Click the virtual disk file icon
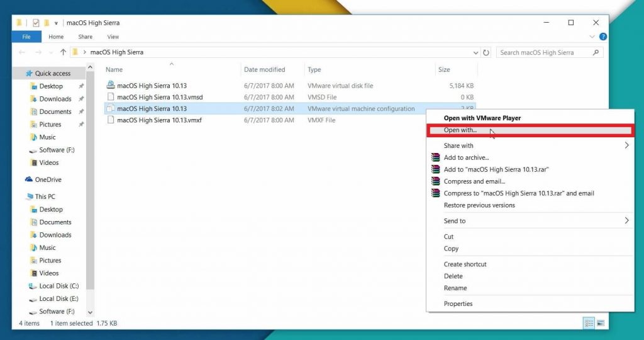644x340 pixels. tap(111, 85)
